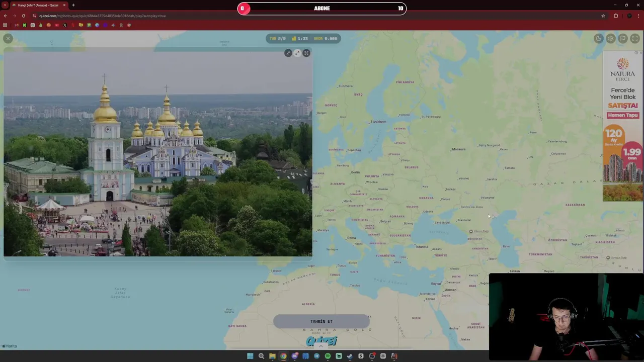Open the tab search dropdown arrow
This screenshot has width=644, height=362.
pos(5,5)
